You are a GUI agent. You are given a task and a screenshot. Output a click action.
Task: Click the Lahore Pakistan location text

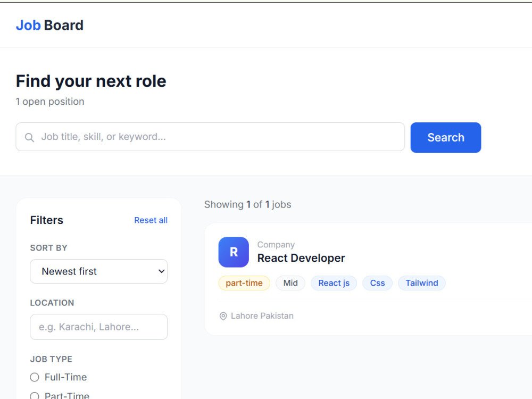[262, 316]
